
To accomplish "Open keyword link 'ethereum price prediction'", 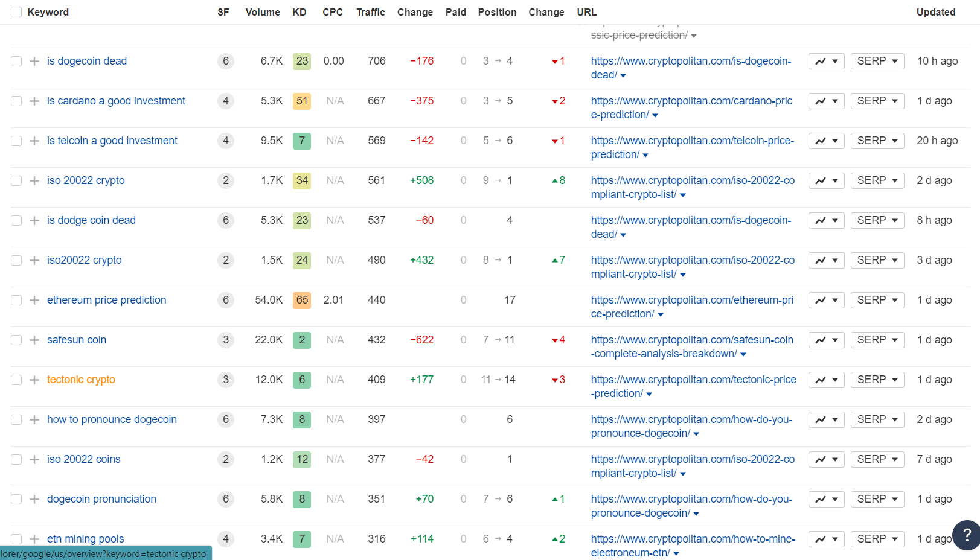I will (106, 300).
